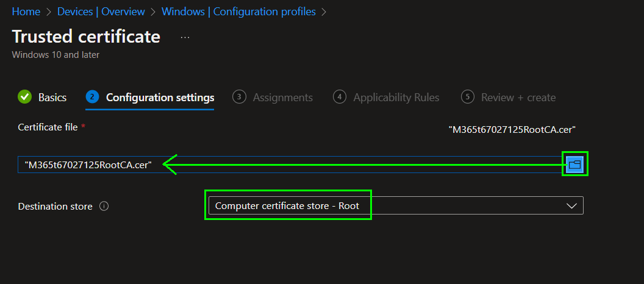The width and height of the screenshot is (644, 284).
Task: Open the Devices | Overview breadcrumb link
Action: click(101, 12)
